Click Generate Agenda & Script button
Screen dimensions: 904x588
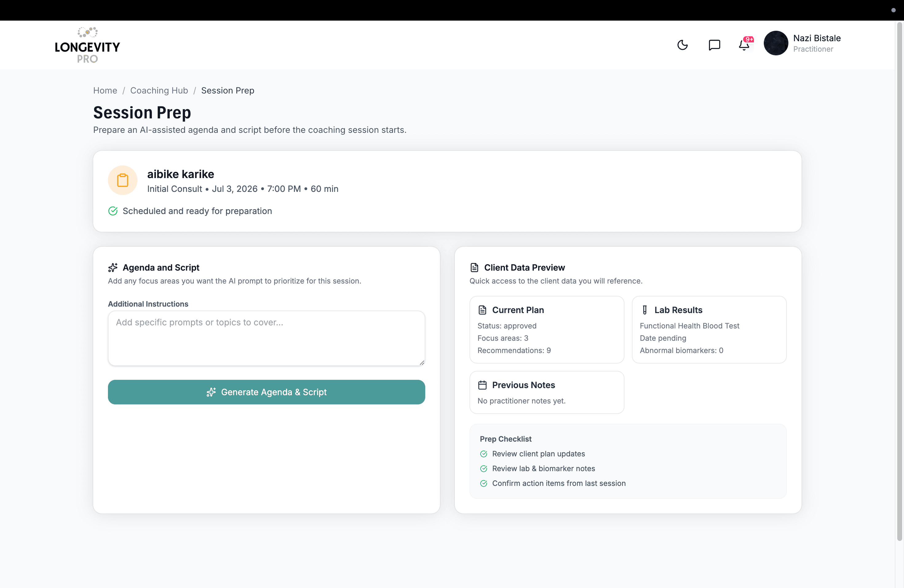coord(266,392)
